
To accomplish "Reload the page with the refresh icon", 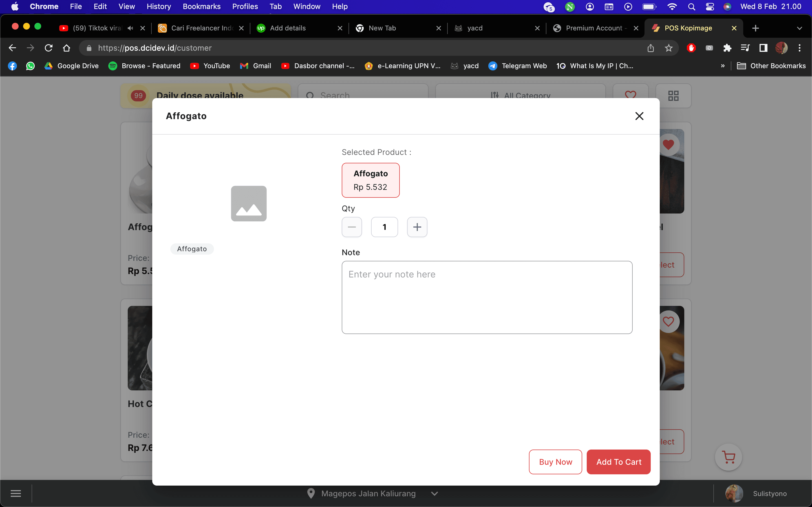I will (x=49, y=48).
